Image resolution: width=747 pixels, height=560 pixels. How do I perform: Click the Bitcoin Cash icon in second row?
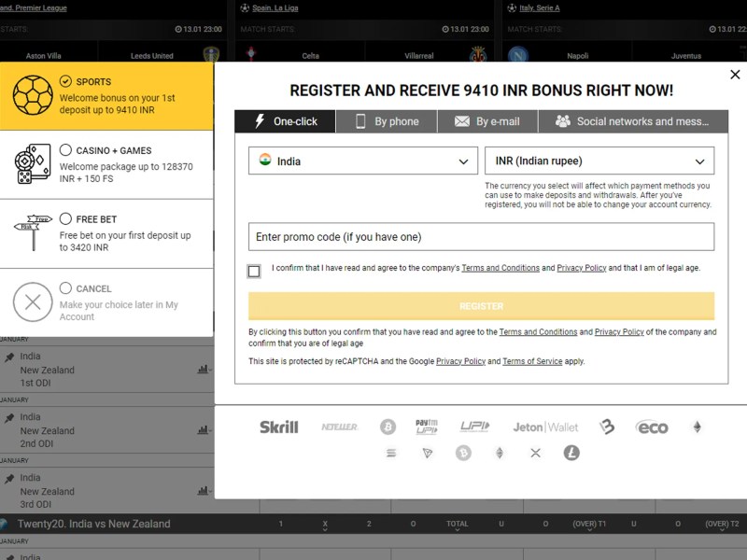(463, 453)
